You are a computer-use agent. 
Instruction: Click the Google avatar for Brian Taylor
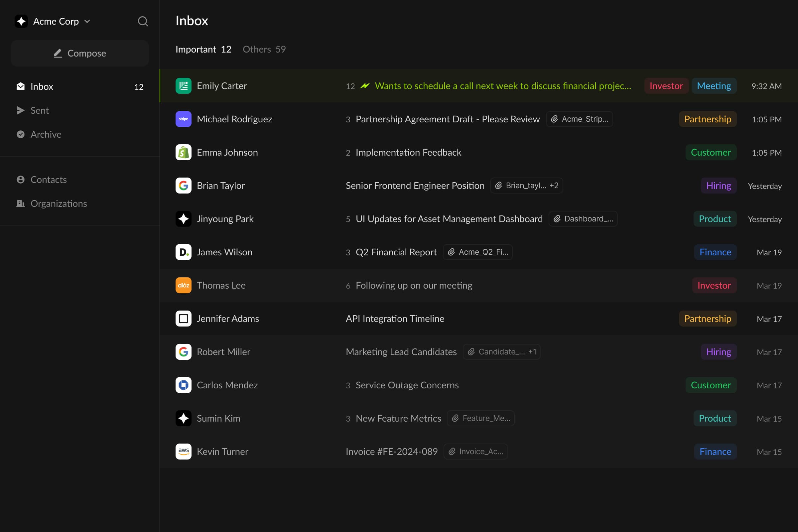pos(184,186)
